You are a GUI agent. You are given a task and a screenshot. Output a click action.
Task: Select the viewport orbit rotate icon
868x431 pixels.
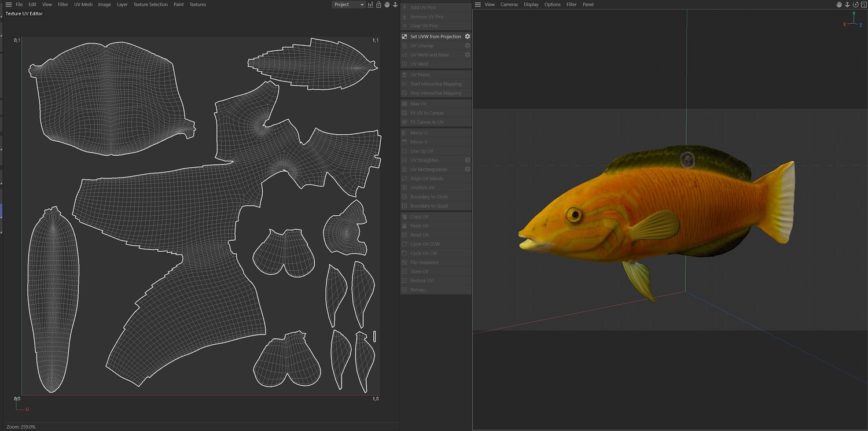pyautogui.click(x=855, y=5)
